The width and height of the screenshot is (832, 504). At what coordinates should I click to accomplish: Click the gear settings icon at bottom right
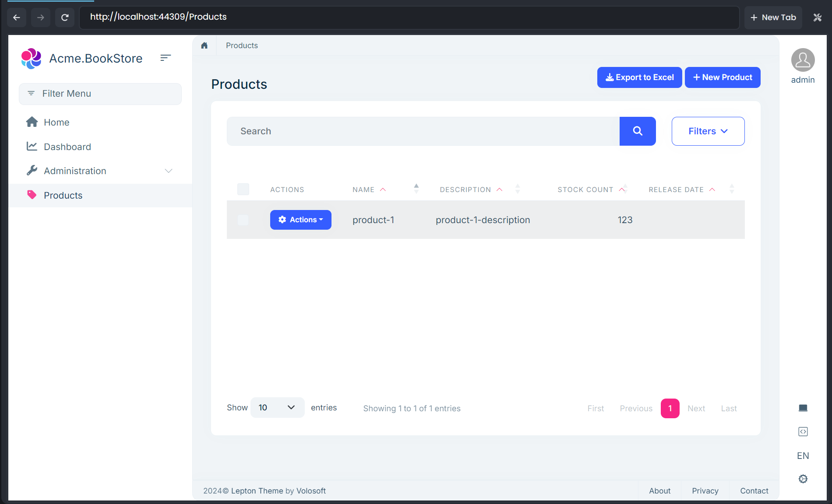(803, 479)
